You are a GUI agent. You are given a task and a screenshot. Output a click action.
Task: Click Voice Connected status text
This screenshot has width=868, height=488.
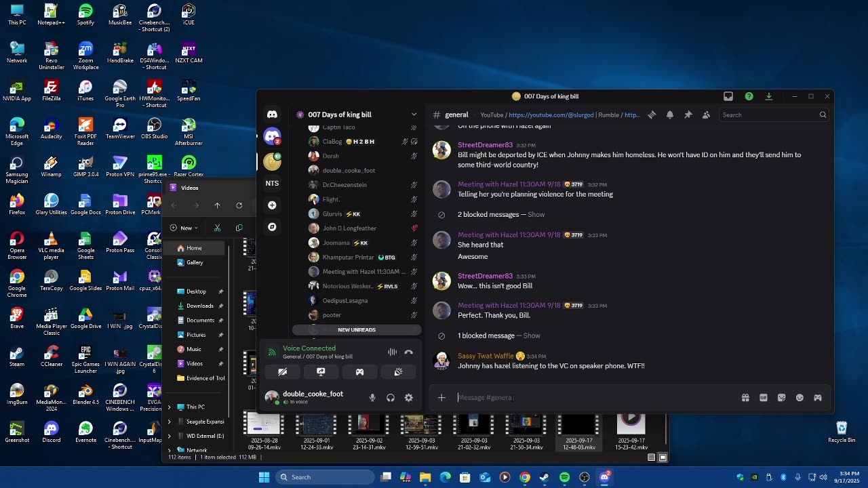coord(309,348)
